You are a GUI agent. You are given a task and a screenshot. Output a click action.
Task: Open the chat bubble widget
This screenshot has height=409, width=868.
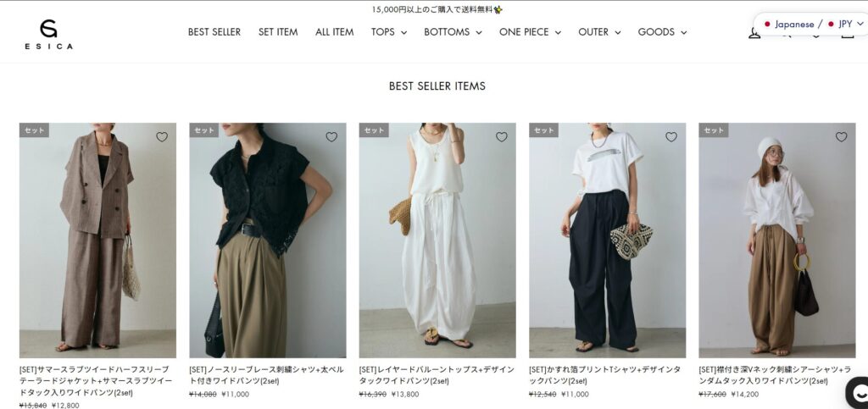point(858,393)
